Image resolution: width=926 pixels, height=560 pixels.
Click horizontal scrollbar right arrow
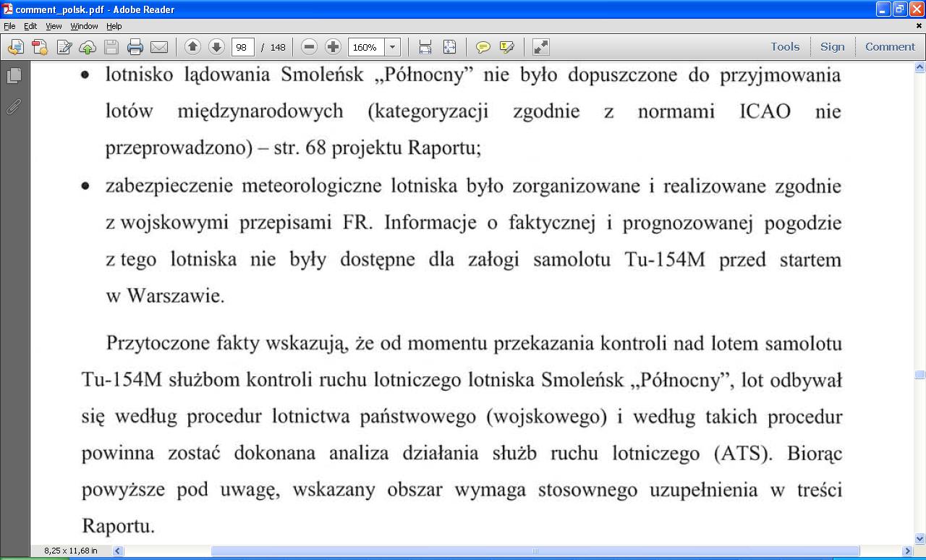pyautogui.click(x=908, y=551)
